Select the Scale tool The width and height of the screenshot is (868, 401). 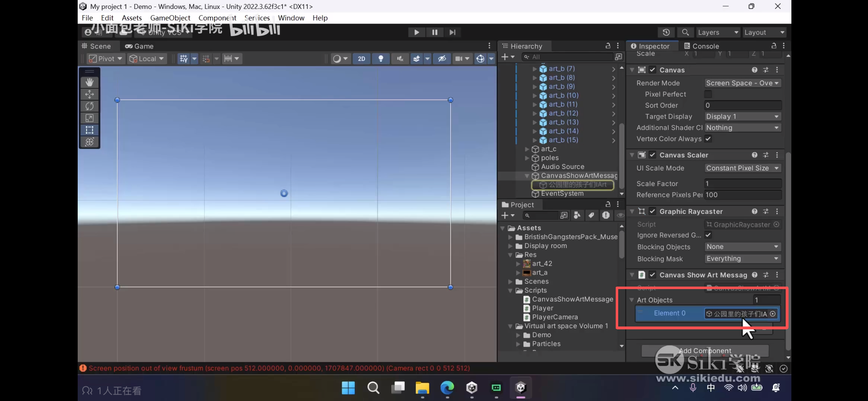89,118
